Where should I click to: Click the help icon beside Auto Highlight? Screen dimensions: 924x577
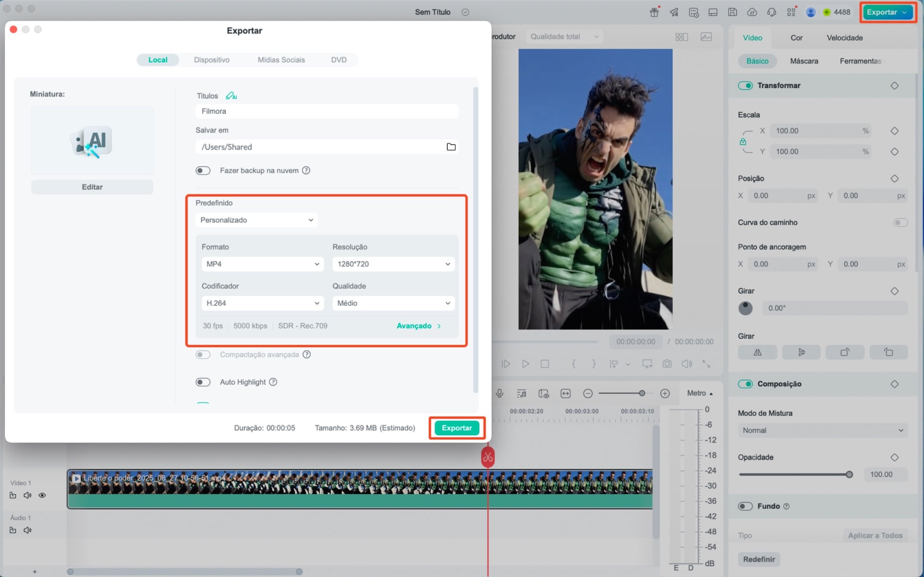pos(273,382)
